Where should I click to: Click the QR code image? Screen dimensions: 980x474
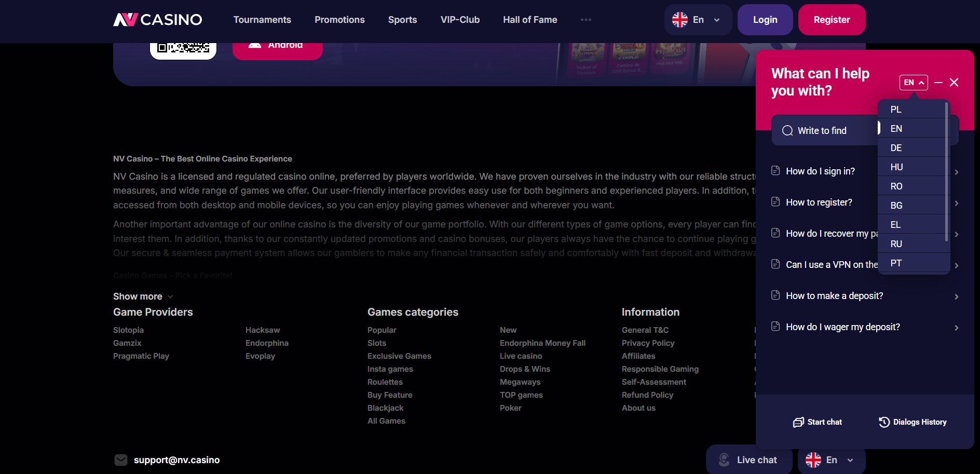(x=183, y=48)
